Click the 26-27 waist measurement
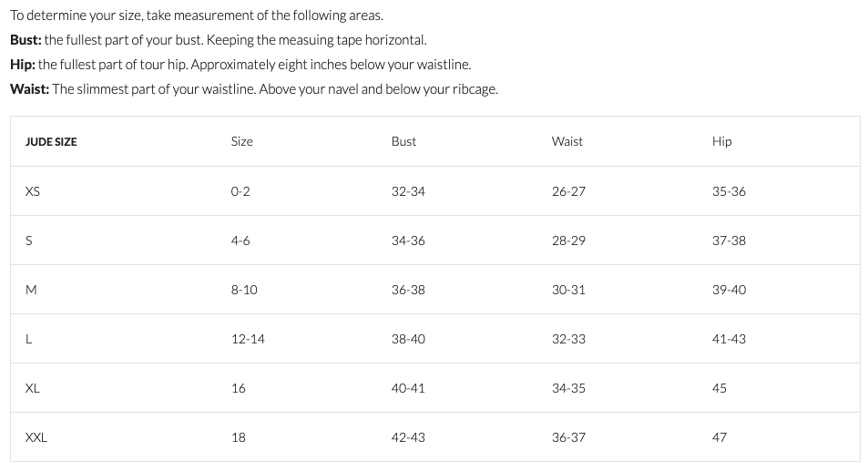 568,191
